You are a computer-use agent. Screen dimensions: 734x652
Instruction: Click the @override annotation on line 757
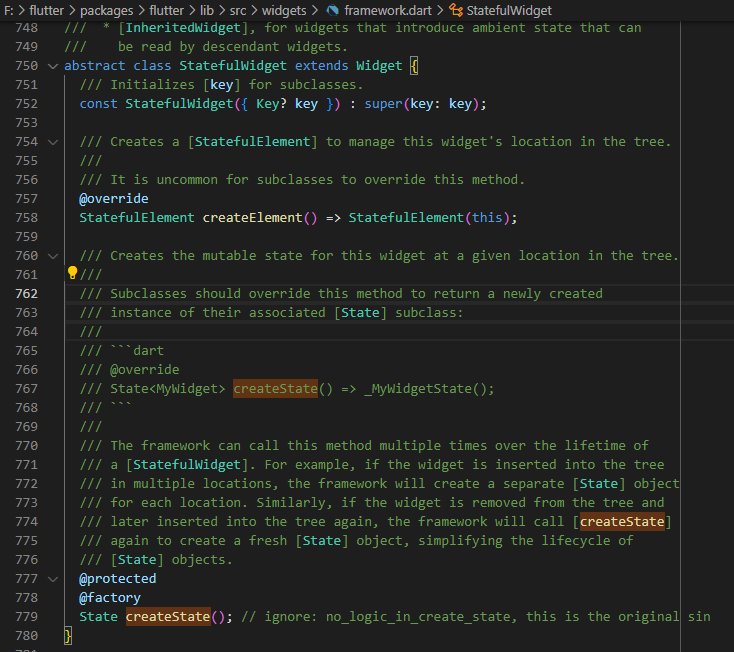click(x=114, y=199)
